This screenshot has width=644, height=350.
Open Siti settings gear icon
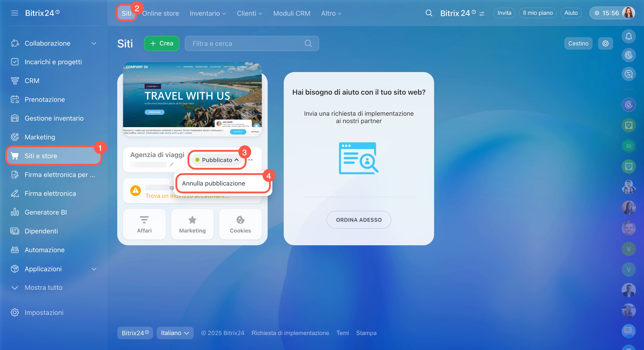coord(605,43)
